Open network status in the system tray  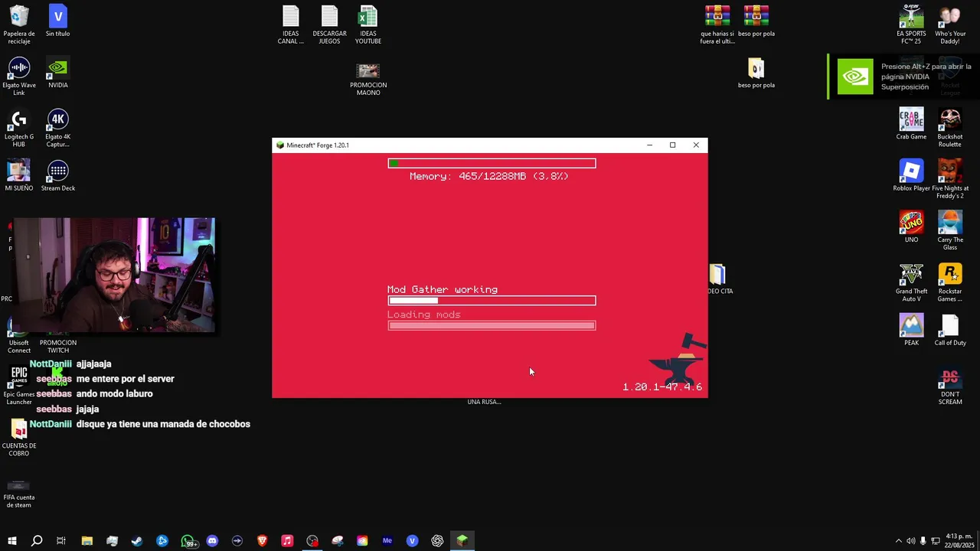(x=936, y=541)
